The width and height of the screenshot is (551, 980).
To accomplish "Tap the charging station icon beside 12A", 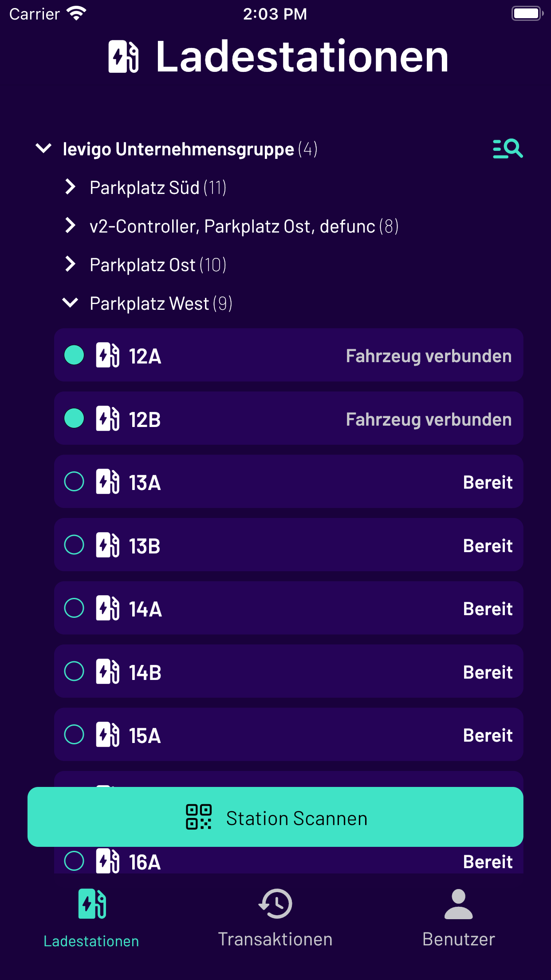I will 107,355.
